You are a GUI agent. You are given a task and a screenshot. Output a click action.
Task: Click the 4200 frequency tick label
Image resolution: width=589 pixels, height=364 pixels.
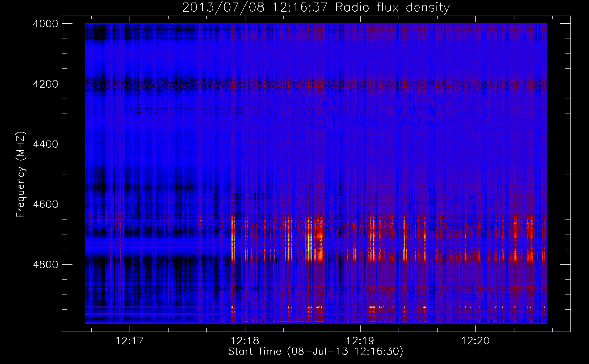click(x=46, y=84)
